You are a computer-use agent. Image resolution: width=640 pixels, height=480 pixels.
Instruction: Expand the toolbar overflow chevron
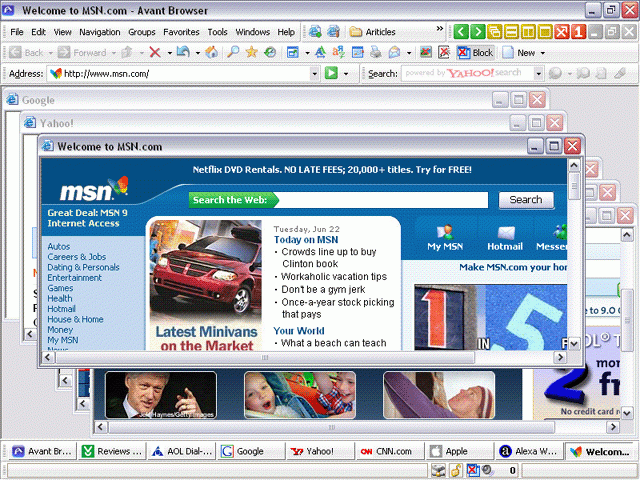tap(439, 31)
